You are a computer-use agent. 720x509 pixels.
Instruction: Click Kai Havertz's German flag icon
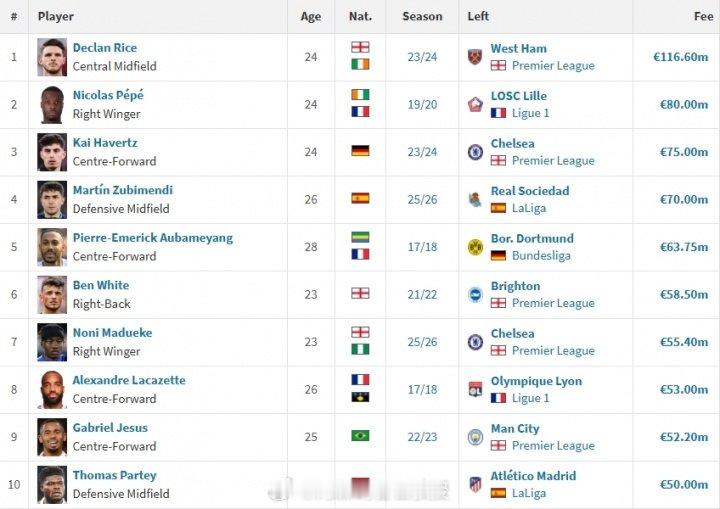click(x=360, y=151)
